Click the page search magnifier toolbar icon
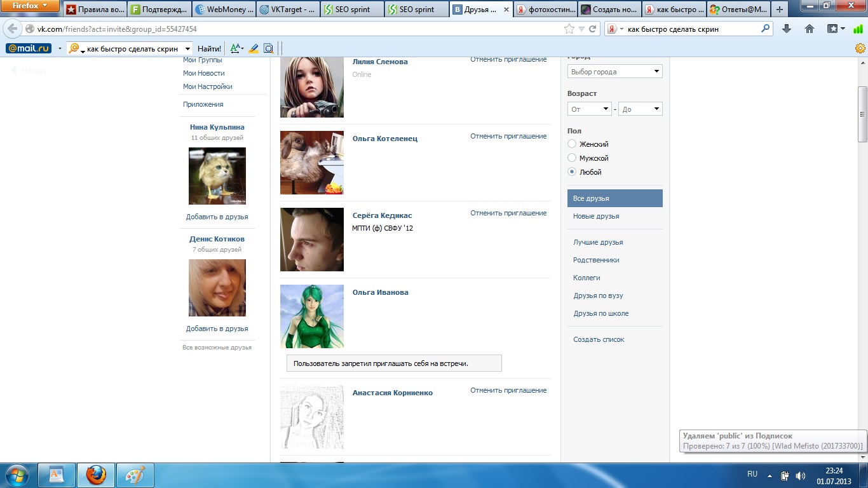The image size is (868, 488). click(268, 48)
